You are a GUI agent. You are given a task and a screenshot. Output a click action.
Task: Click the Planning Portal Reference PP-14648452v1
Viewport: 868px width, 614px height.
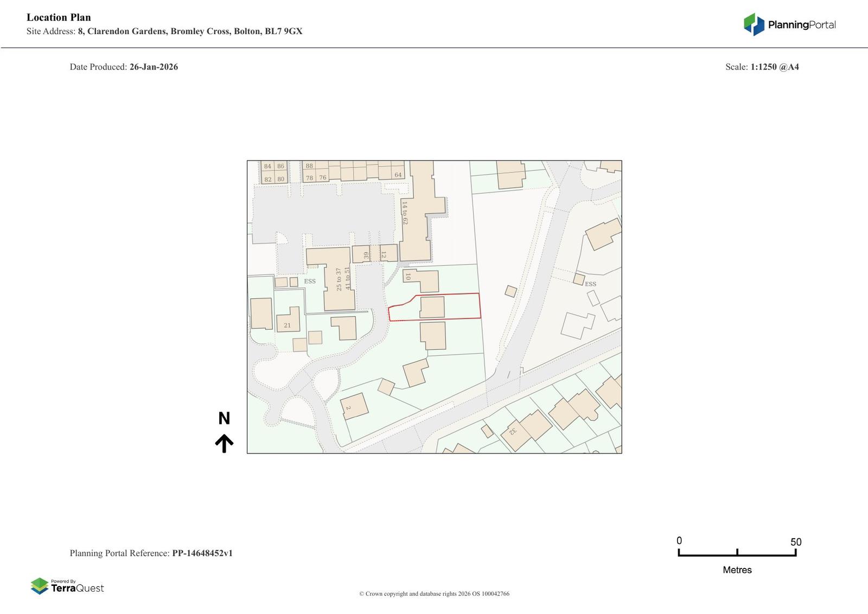tap(202, 553)
